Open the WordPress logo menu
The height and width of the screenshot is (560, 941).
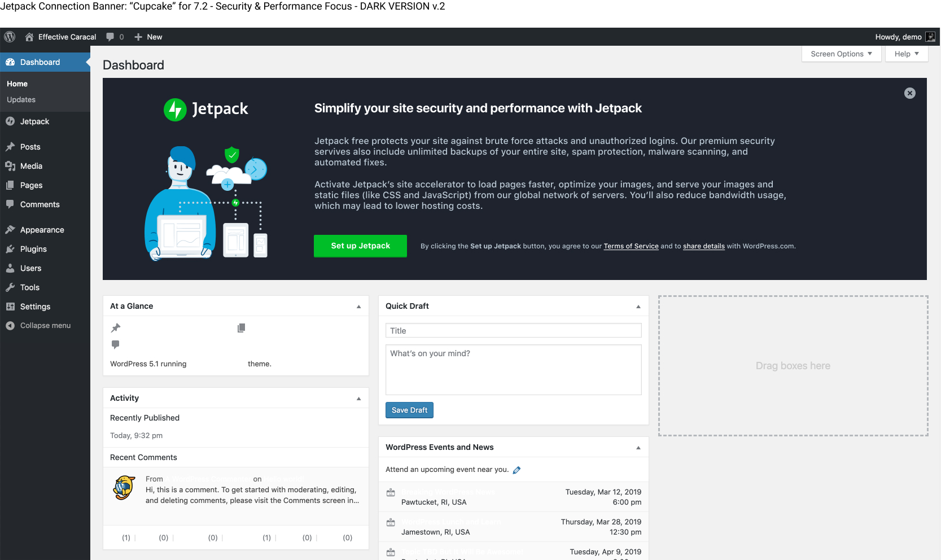10,37
